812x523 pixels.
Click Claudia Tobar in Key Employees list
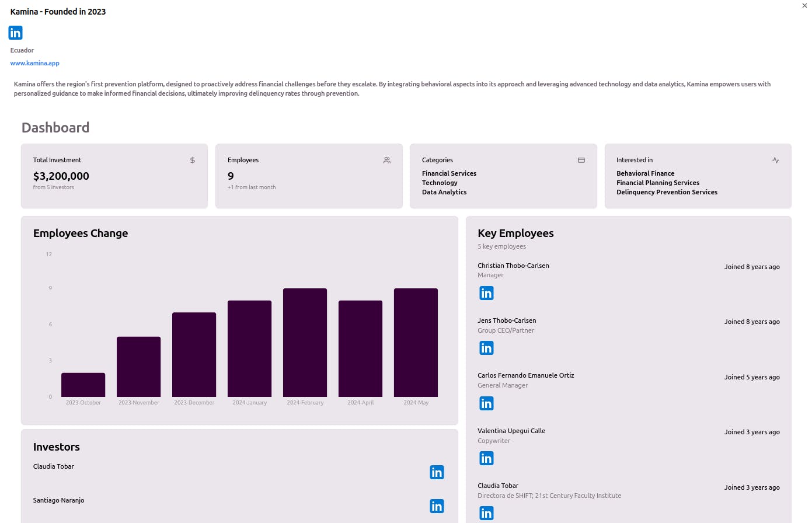tap(498, 486)
